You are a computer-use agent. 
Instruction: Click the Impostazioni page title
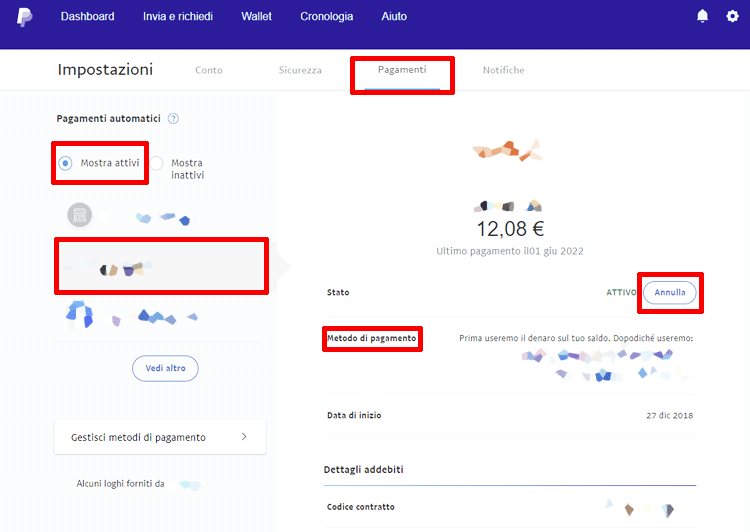point(105,70)
